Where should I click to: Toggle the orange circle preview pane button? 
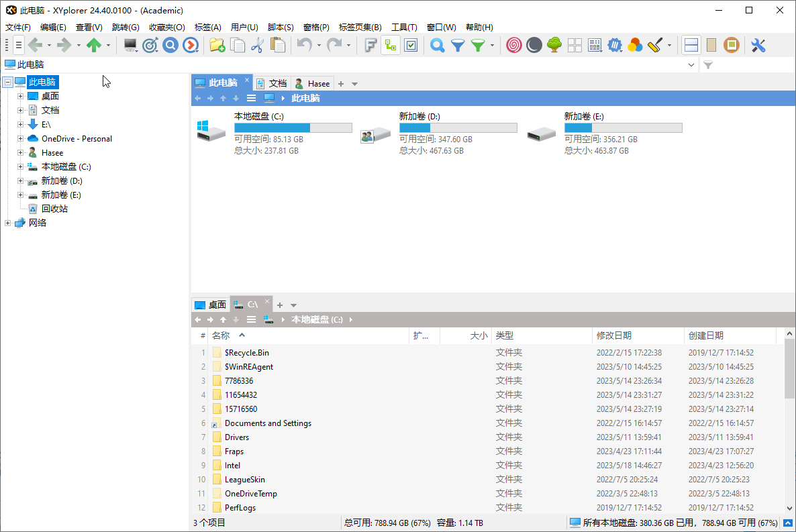pos(732,45)
